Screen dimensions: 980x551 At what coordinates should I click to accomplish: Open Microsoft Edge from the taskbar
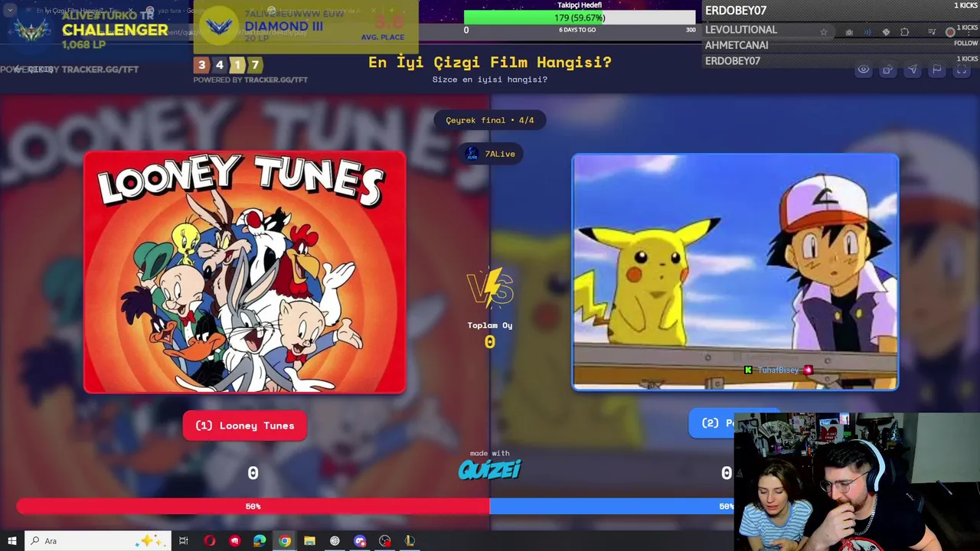point(260,541)
